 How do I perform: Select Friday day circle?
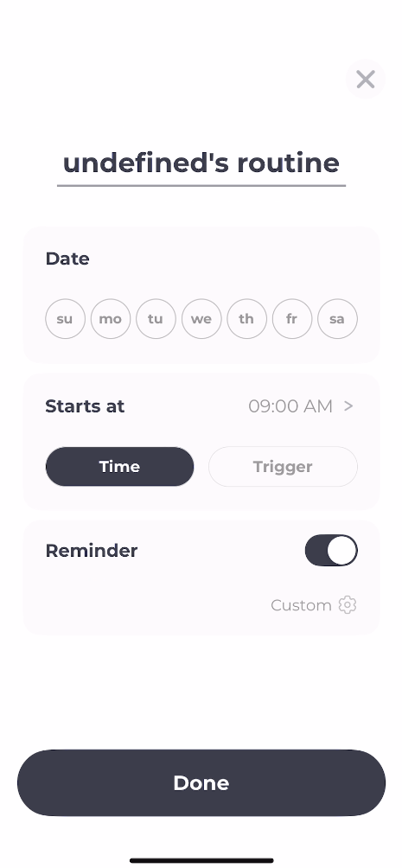(292, 319)
